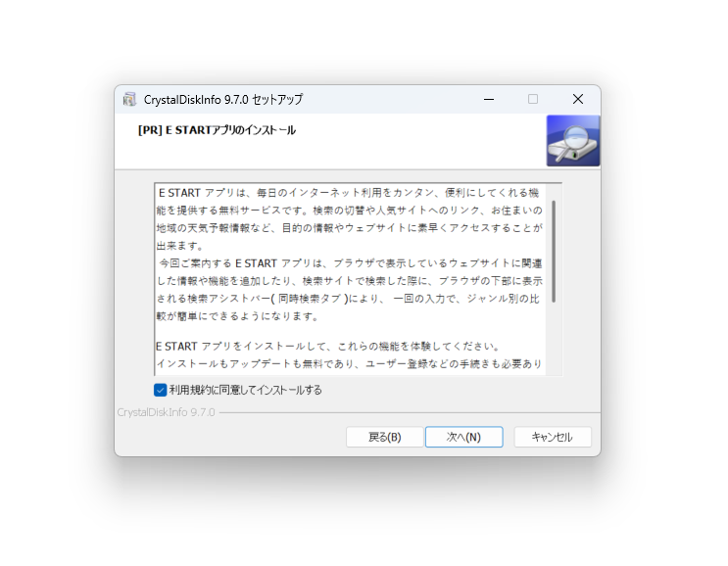Click the CrystalDiskInfo 9.7.0 セットアップ title text
Screen dimensions: 728x566
pos(223,100)
